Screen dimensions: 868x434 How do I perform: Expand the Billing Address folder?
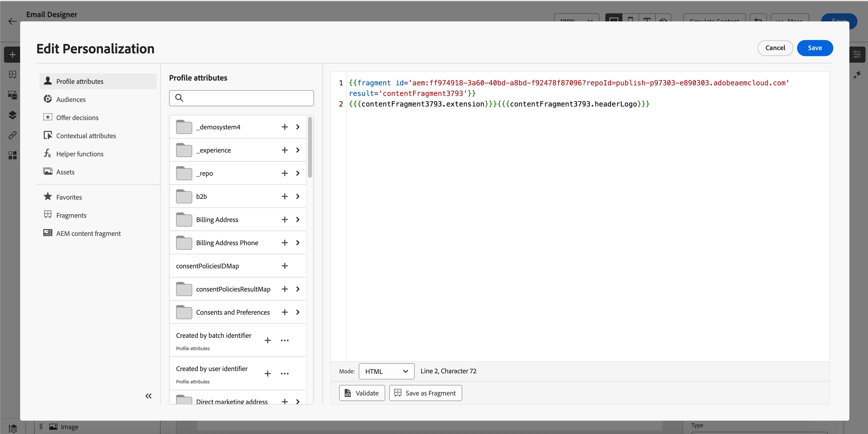(x=298, y=220)
